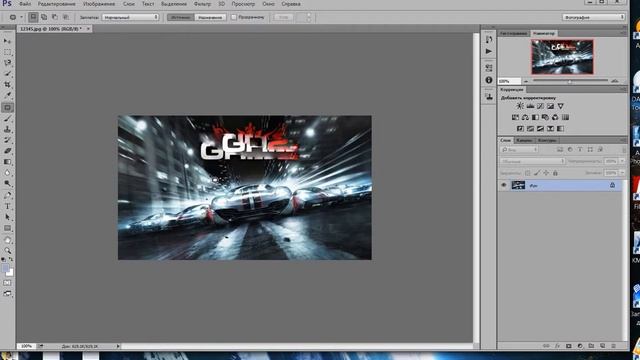Screen dimensions: 640x360
Task: Click the Назначение patch button
Action: 210,17
